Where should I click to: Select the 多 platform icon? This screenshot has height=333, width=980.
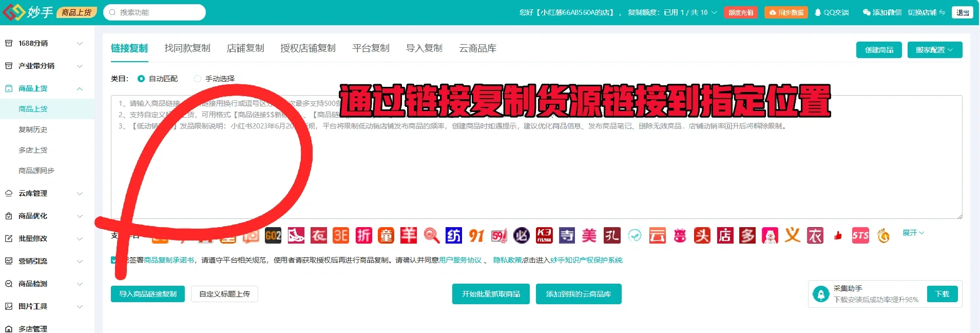pos(747,236)
